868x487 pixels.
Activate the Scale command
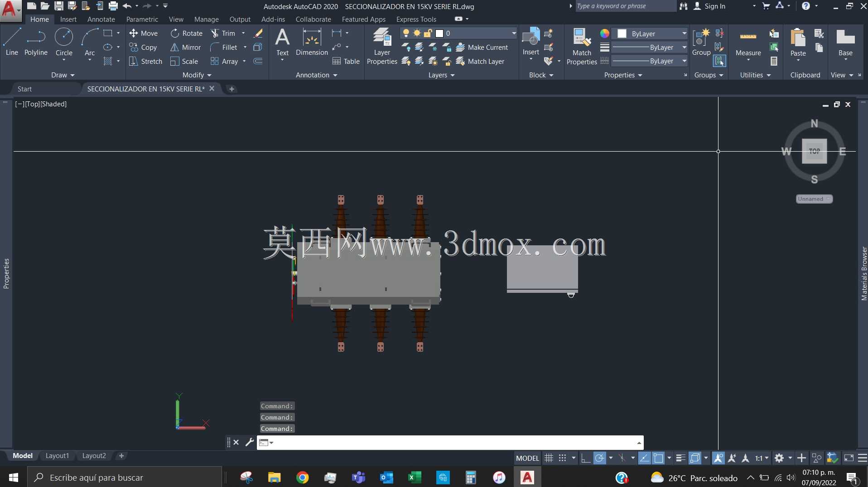click(184, 61)
